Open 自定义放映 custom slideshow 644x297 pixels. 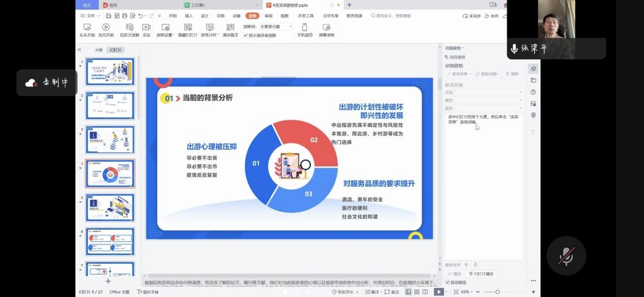pos(129,30)
